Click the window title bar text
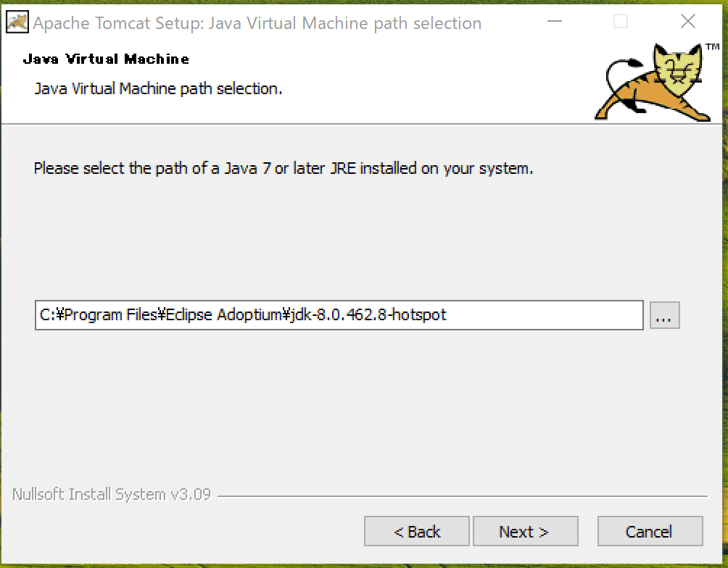This screenshot has width=728, height=568. (257, 23)
